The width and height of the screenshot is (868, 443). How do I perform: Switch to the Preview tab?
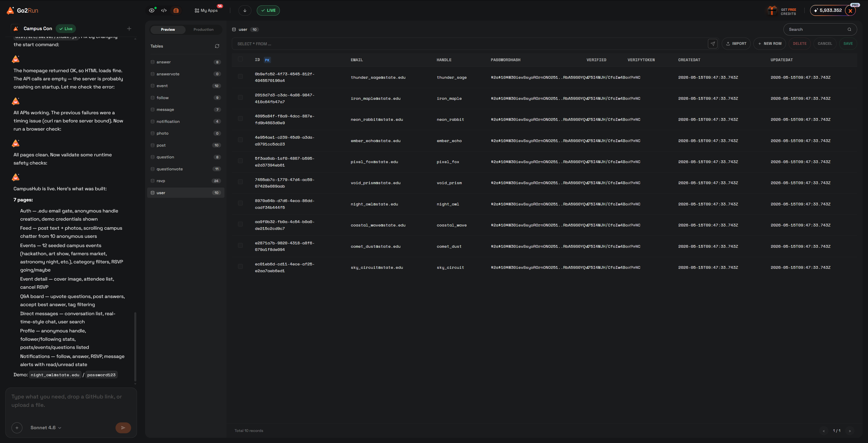[168, 30]
